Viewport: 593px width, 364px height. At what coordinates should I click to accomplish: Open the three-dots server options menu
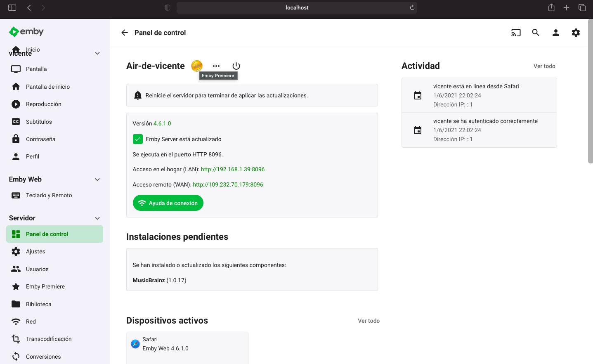216,66
